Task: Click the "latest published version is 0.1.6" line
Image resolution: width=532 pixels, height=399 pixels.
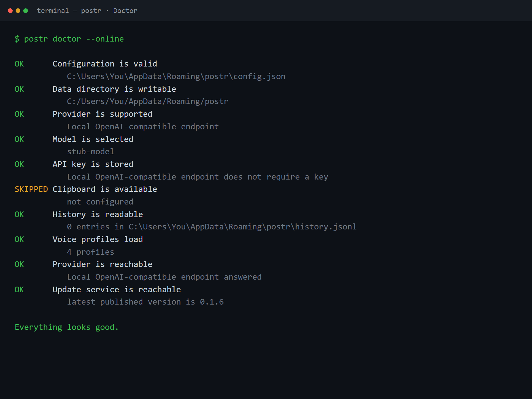Action: [145, 302]
